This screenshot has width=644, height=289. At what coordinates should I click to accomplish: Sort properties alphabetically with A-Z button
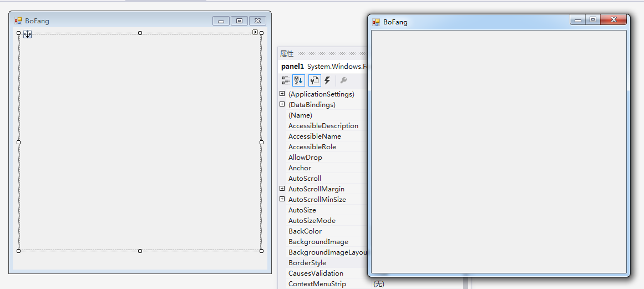298,80
